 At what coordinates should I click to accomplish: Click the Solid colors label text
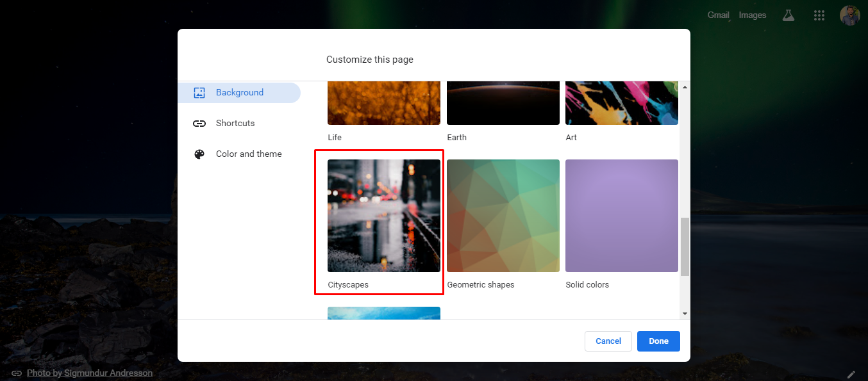pyautogui.click(x=587, y=285)
